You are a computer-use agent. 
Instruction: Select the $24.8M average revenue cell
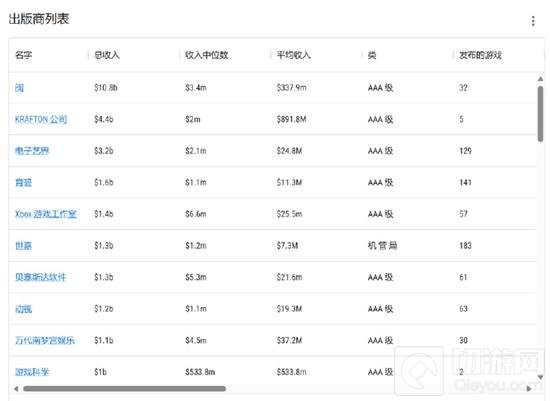pos(289,151)
